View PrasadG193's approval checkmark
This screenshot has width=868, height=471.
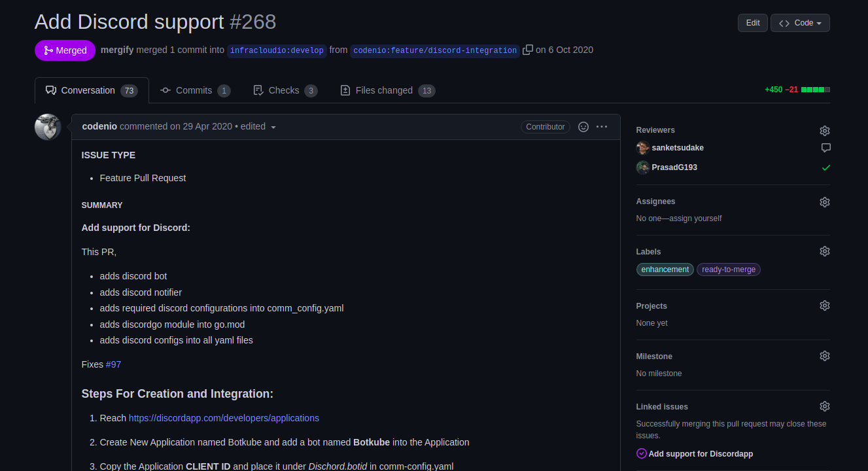click(x=826, y=167)
